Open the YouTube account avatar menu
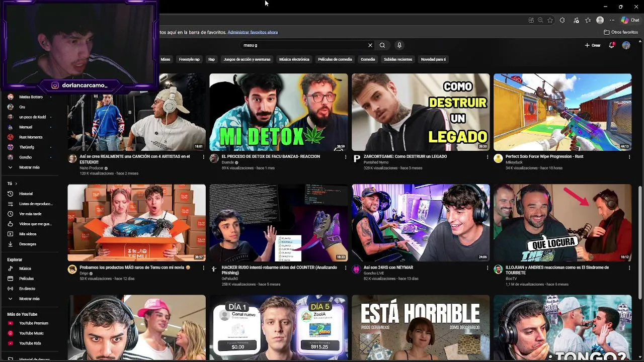This screenshot has width=644, height=362. (x=626, y=45)
